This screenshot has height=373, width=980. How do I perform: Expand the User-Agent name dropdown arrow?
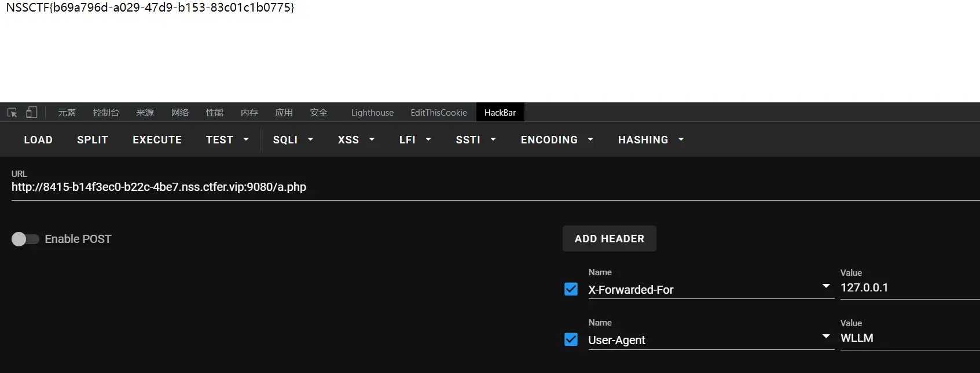(x=826, y=337)
